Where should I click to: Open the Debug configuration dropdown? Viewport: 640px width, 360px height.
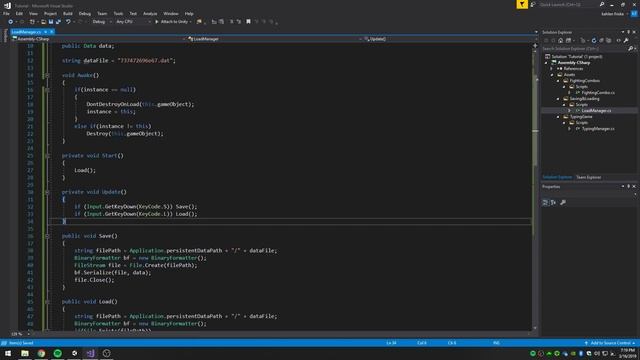pyautogui.click(x=102, y=22)
